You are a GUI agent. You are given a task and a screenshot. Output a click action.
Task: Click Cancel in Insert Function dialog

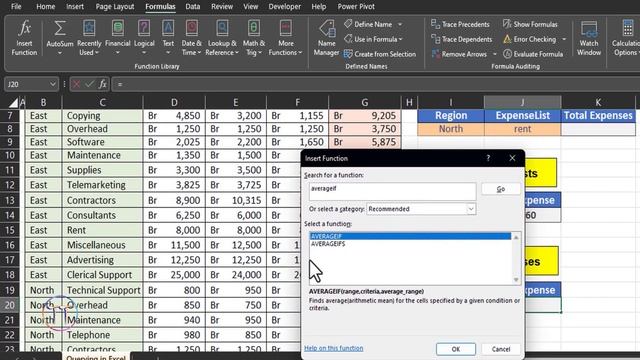pyautogui.click(x=501, y=349)
